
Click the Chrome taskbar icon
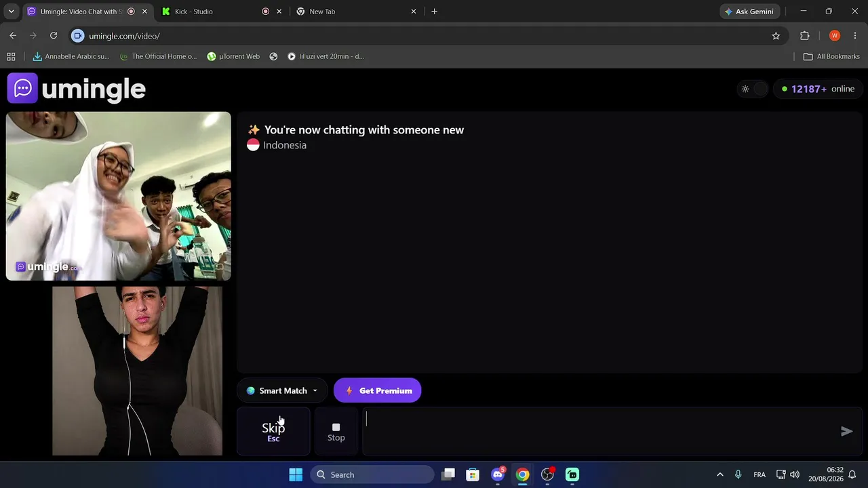[x=522, y=474]
